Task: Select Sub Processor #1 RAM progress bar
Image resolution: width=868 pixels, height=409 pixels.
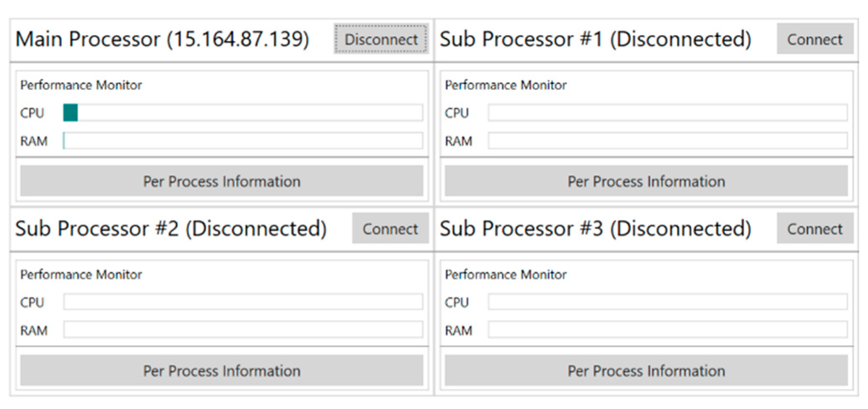Action: pyautogui.click(x=667, y=141)
